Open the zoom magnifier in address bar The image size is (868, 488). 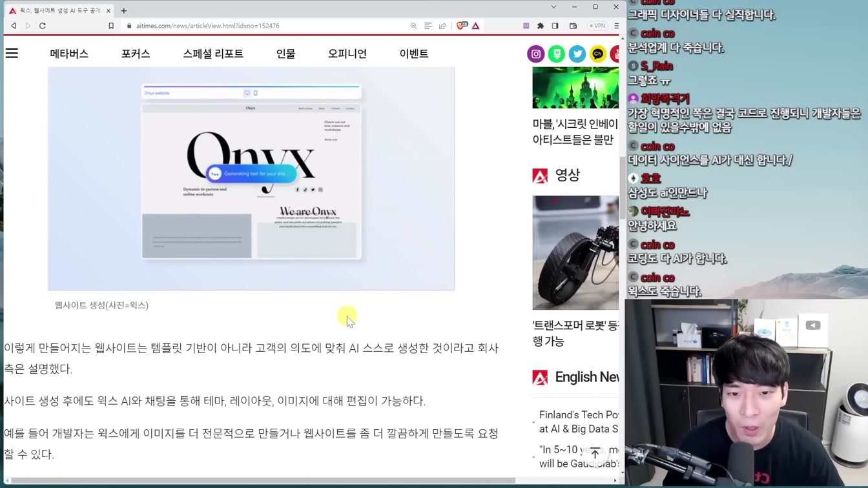click(x=413, y=26)
